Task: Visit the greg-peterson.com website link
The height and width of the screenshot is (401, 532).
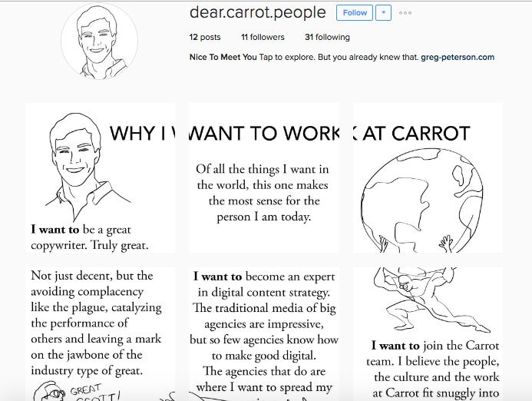Action: [458, 57]
